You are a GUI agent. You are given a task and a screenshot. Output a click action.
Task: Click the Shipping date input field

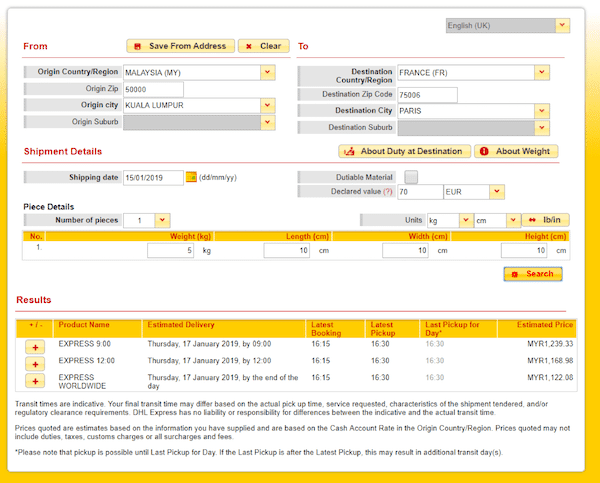pyautogui.click(x=153, y=178)
